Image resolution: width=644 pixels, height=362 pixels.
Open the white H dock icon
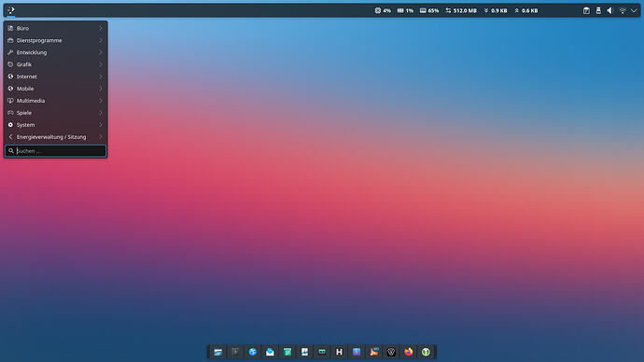tap(339, 352)
